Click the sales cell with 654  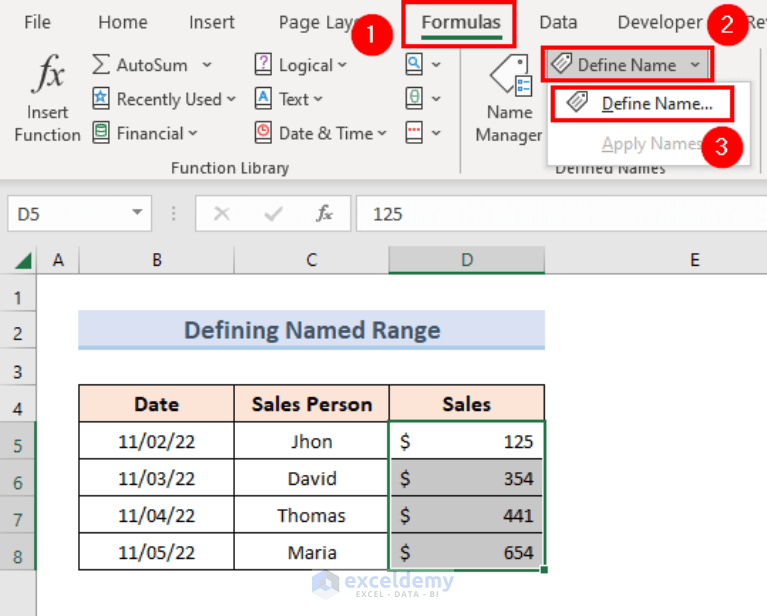point(467,552)
